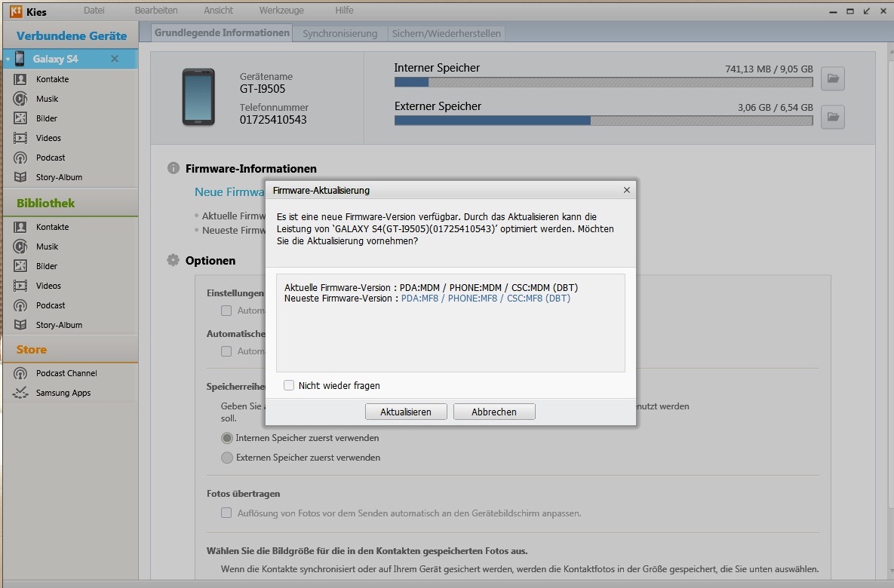Click Externer Speicher usage bar
This screenshot has width=894, height=588.
coord(604,121)
